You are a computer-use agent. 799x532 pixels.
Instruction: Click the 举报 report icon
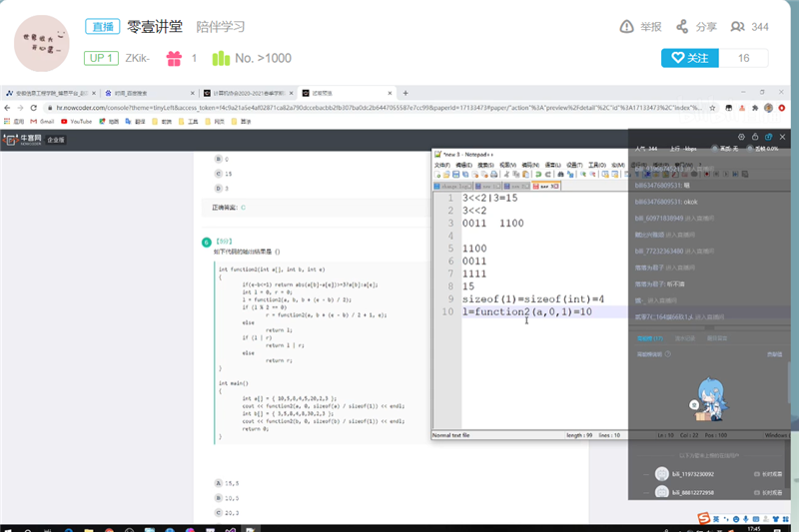[626, 27]
